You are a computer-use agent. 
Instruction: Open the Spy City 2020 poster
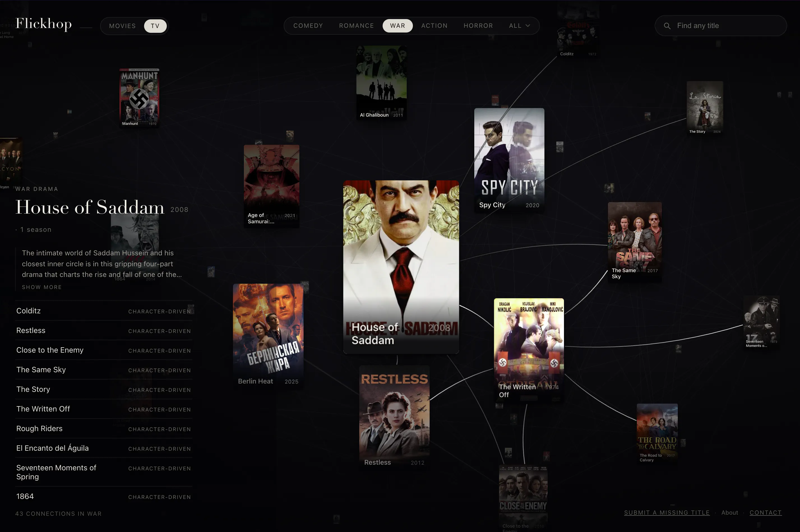click(x=509, y=161)
